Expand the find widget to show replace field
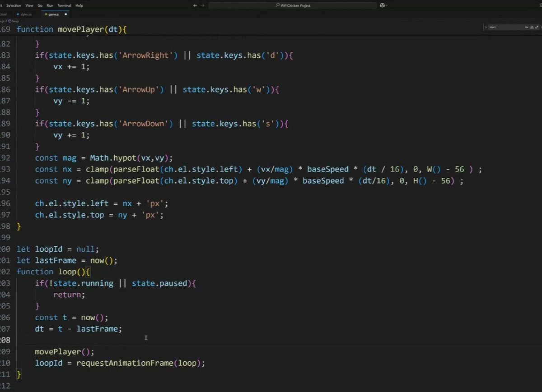Screen dimensions: 542x392 (x=486, y=27)
